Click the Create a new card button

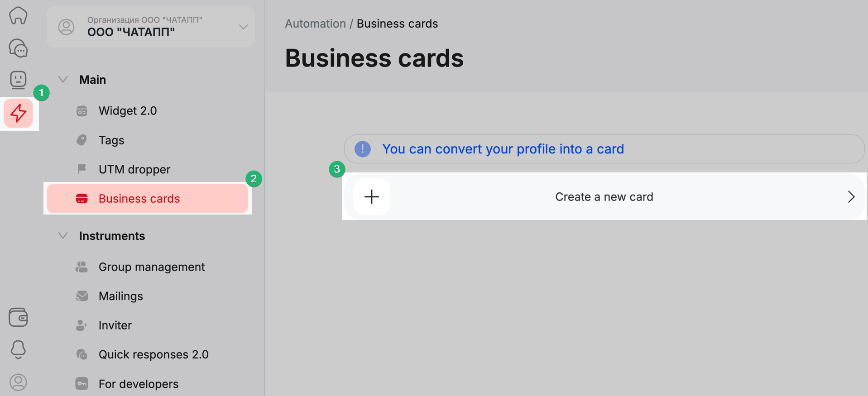tap(604, 197)
